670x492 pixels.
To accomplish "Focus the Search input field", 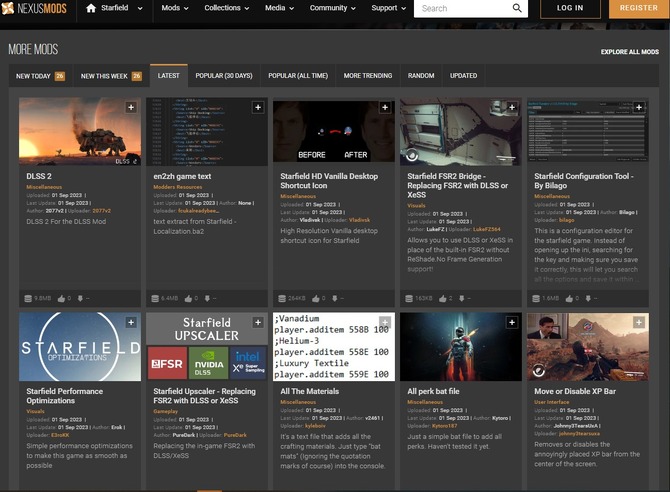I will (461, 8).
